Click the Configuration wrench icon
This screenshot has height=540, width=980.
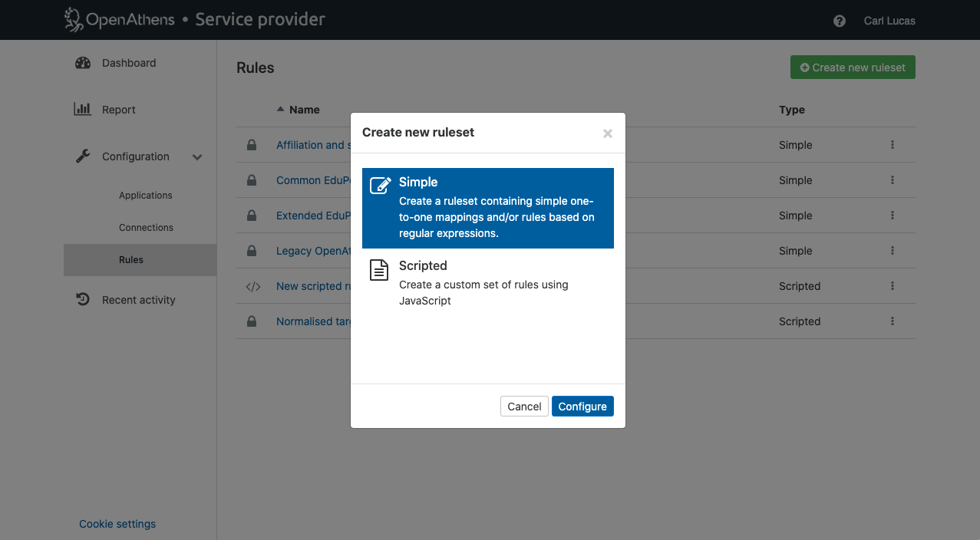pyautogui.click(x=83, y=156)
